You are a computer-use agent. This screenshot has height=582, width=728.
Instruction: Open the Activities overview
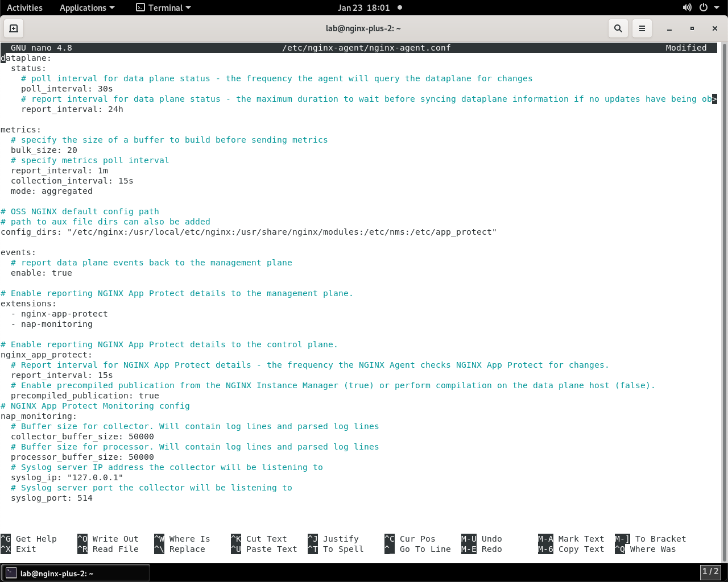point(24,7)
